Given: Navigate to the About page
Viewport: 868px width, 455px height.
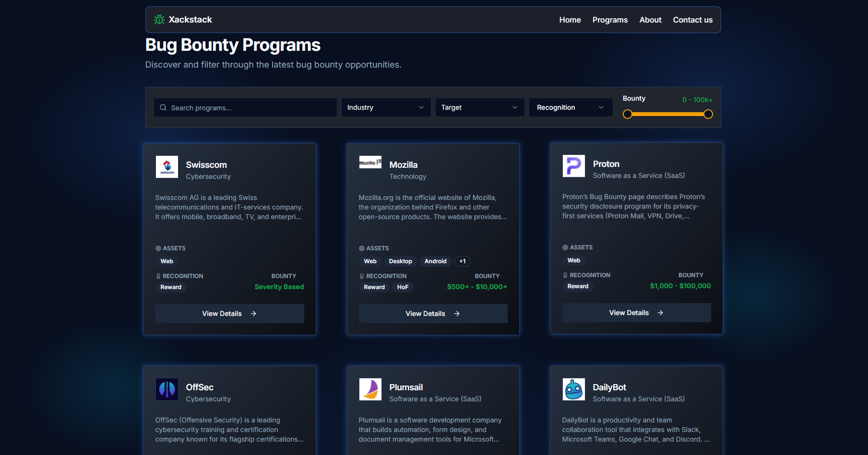Looking at the screenshot, I should click(650, 20).
